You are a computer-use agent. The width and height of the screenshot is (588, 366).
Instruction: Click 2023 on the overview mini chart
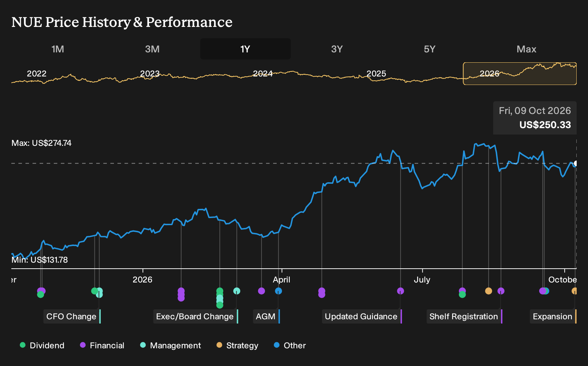point(150,74)
